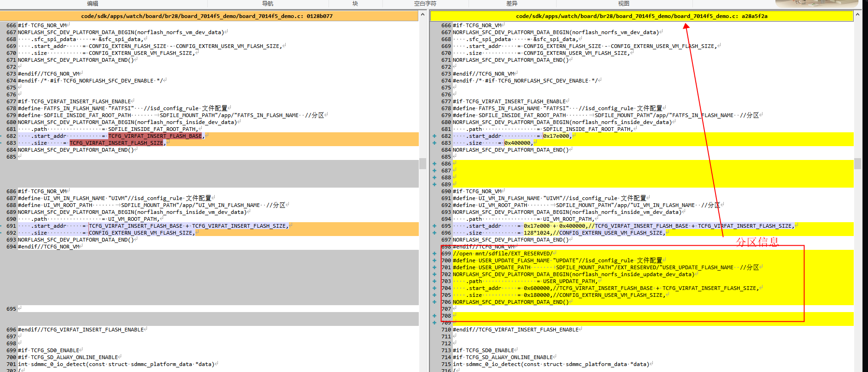Click the 导航 ribbon group label
Screen dimensions: 868x372
268,4
